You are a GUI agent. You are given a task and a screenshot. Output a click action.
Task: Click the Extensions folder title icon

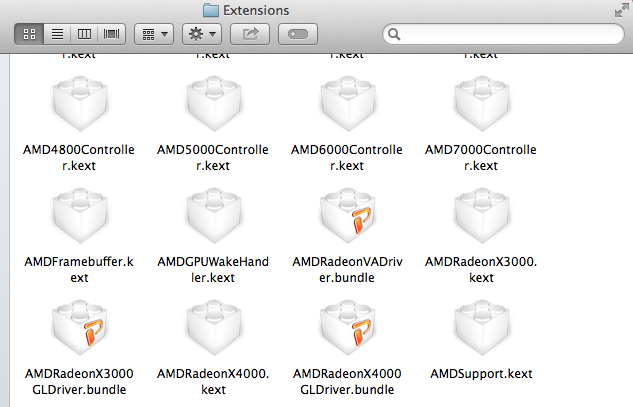click(211, 10)
